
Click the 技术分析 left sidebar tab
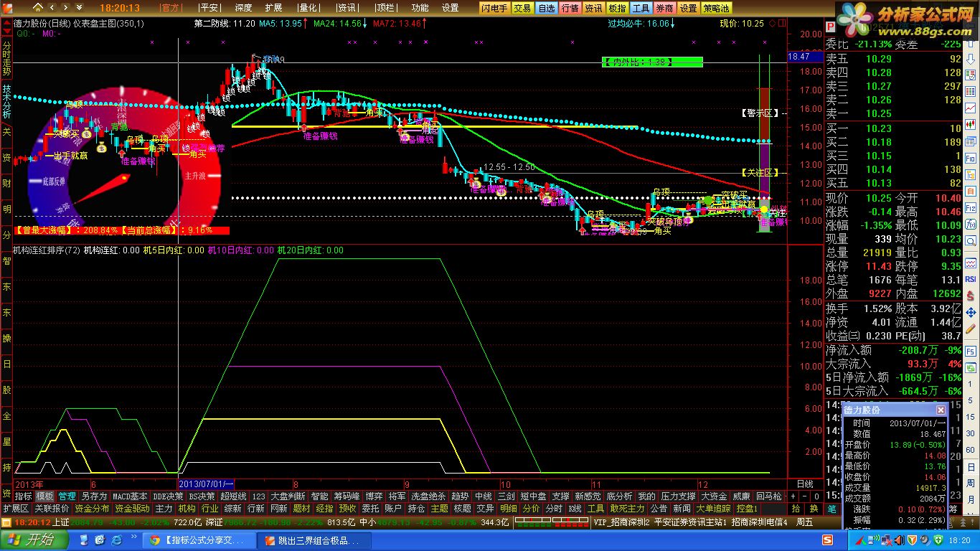point(6,100)
